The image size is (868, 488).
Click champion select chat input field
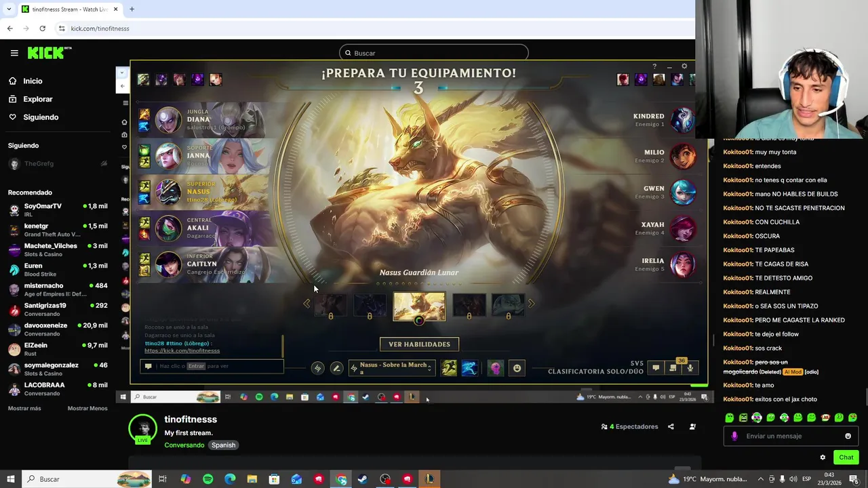coord(212,366)
